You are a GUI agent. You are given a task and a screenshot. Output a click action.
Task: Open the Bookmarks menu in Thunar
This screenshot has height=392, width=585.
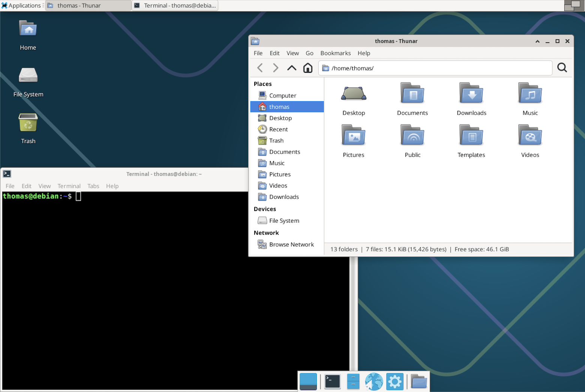335,53
